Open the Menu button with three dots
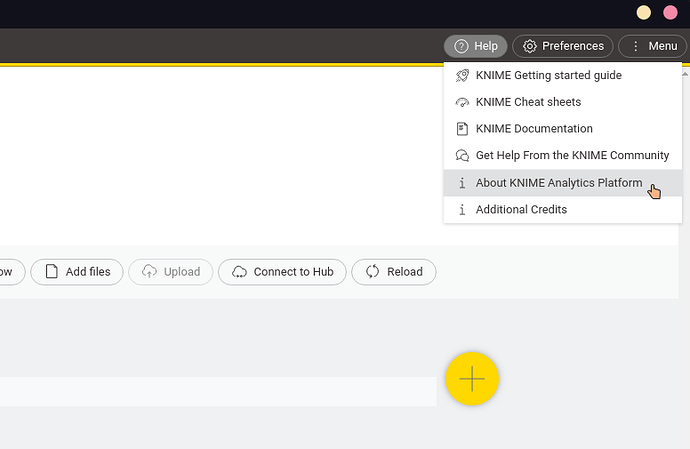Viewport: 690px width, 449px height. 653,46
